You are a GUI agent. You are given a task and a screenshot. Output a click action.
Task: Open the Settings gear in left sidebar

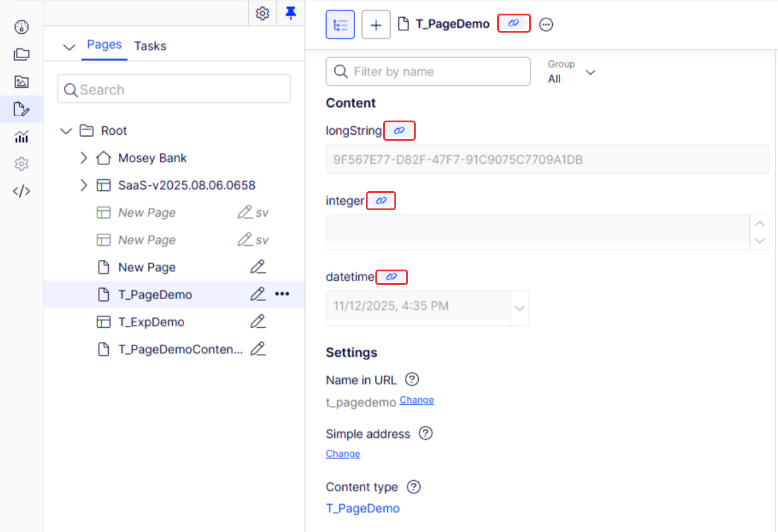pyautogui.click(x=21, y=164)
